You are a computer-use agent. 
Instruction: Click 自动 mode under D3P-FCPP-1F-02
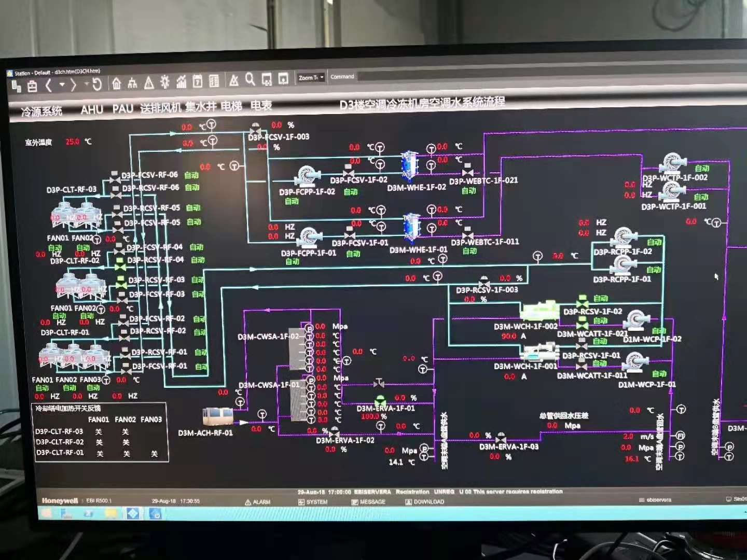pos(292,201)
